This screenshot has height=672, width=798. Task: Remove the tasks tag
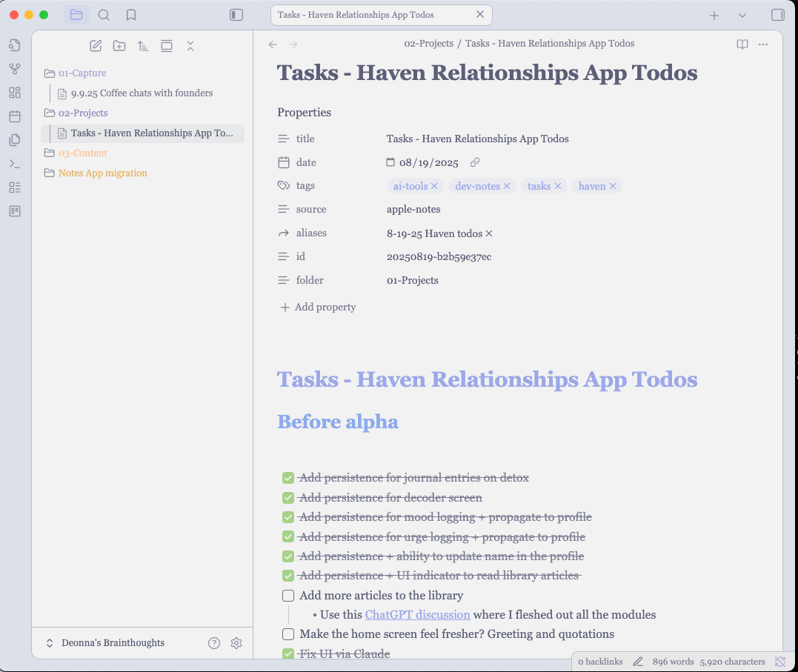pos(558,186)
